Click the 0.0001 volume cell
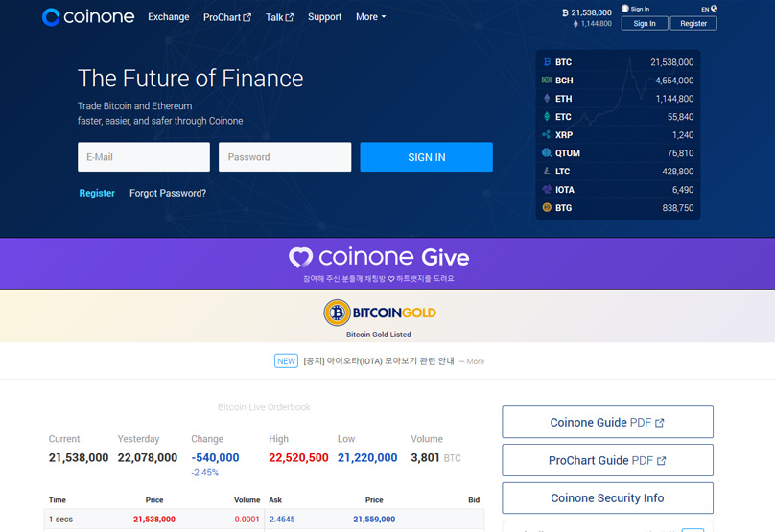This screenshot has width=775, height=532. (x=247, y=520)
